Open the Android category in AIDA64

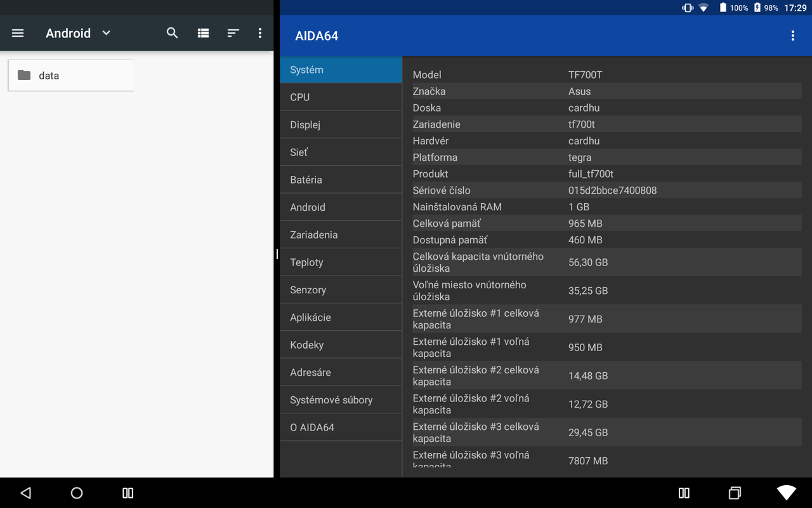[x=341, y=207]
